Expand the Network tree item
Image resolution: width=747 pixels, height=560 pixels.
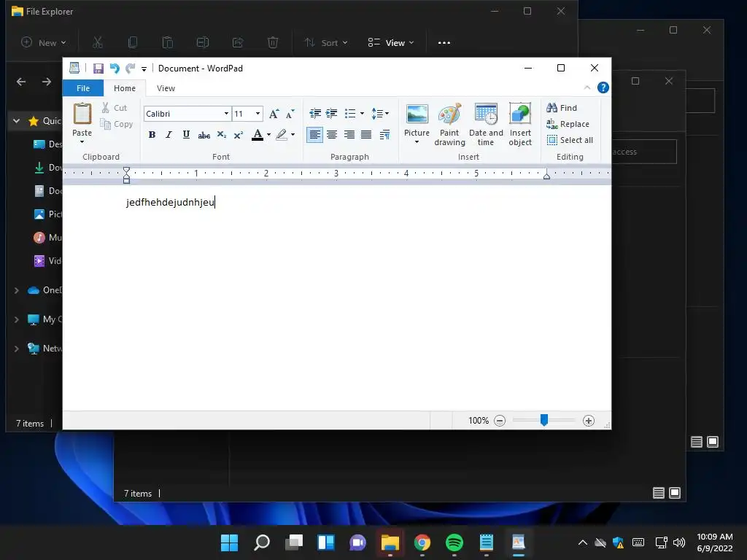17,349
